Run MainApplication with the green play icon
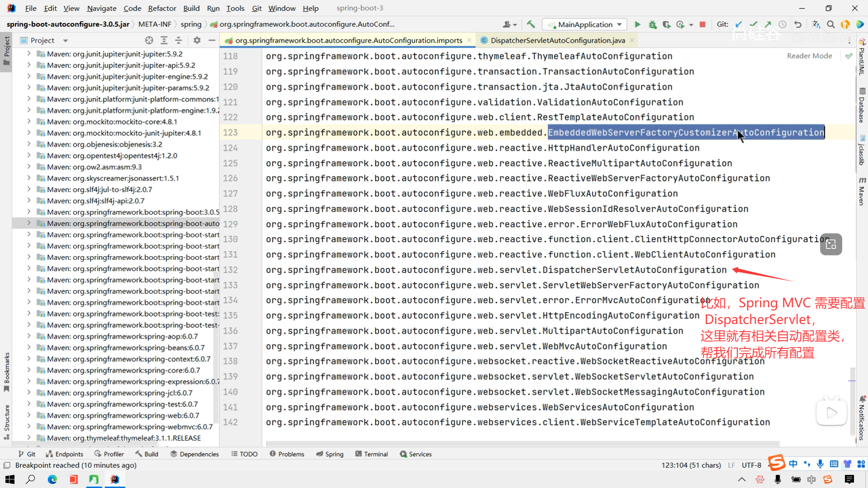Viewport: 868px width, 488px height. (637, 24)
